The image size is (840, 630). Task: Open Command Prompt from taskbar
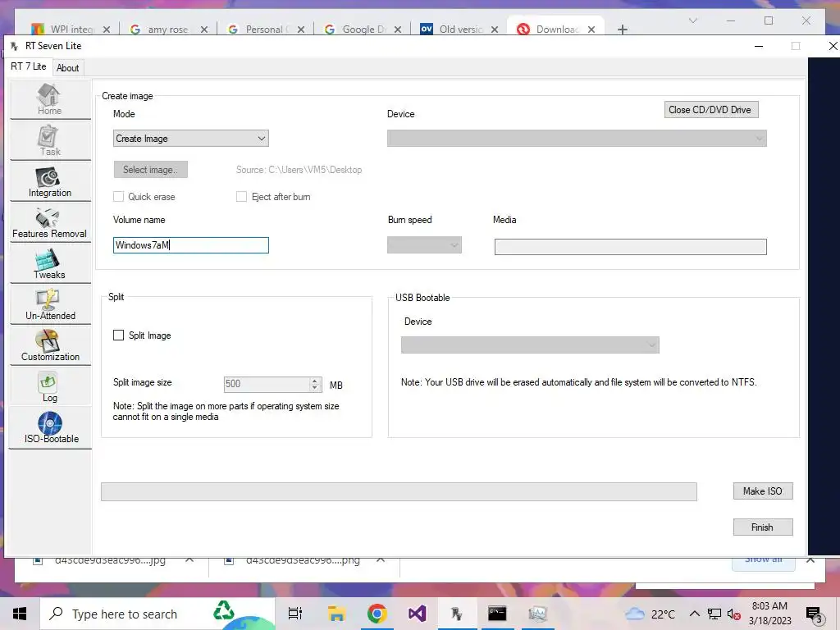[497, 614]
